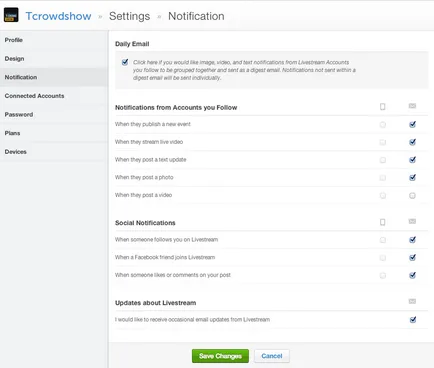Image resolution: width=434 pixels, height=368 pixels.
Task: Click 'When someone follows you on Livestream' label
Action: click(166, 240)
